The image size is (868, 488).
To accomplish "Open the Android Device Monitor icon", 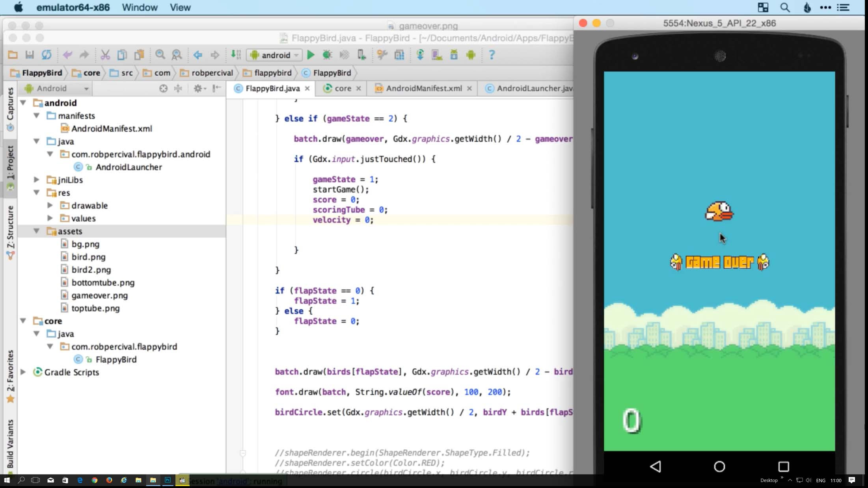I will coord(471,55).
